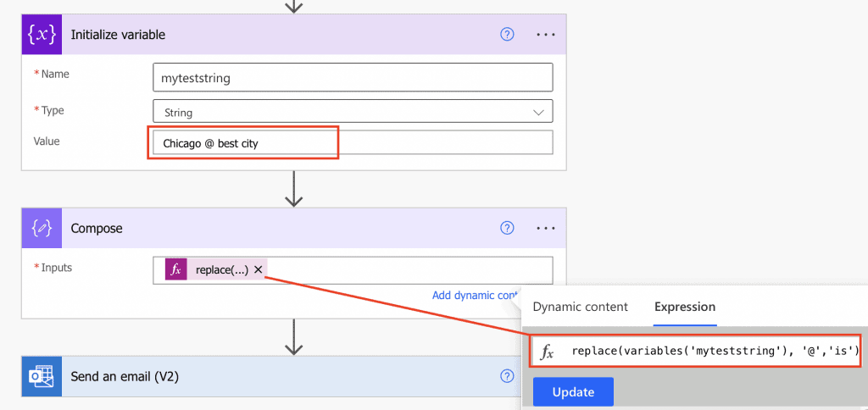Open the Type dropdown showing String
Viewport: 868px width, 410px height.
click(x=353, y=111)
